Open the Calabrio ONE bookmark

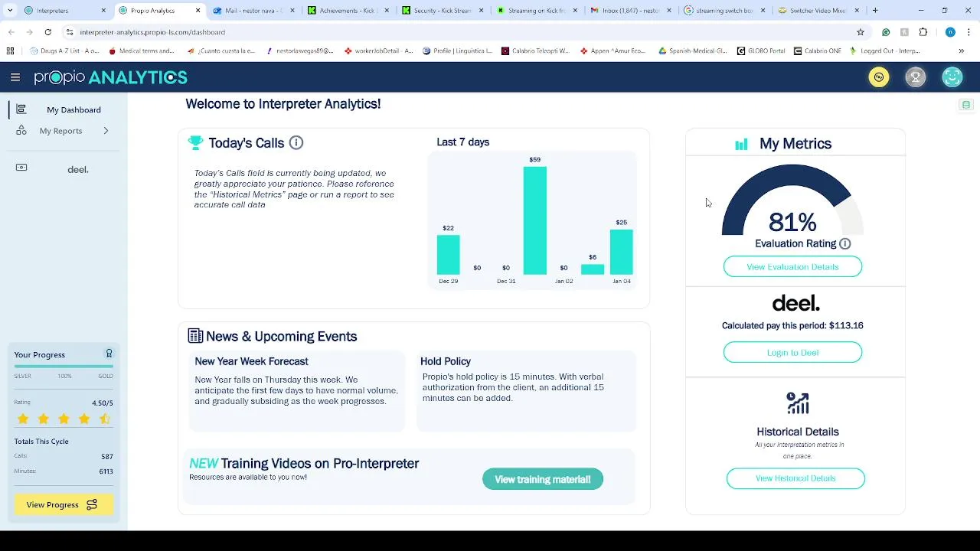click(817, 51)
